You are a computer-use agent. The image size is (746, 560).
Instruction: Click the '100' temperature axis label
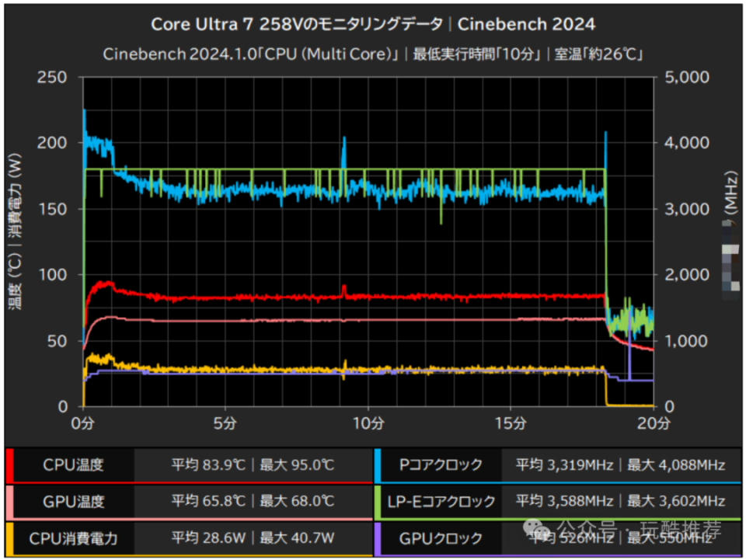[52, 275]
